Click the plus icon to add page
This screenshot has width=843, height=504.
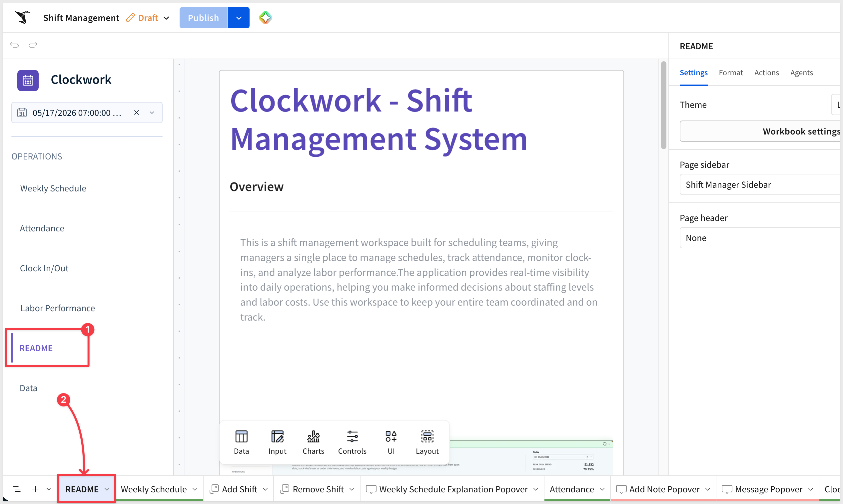pyautogui.click(x=35, y=489)
